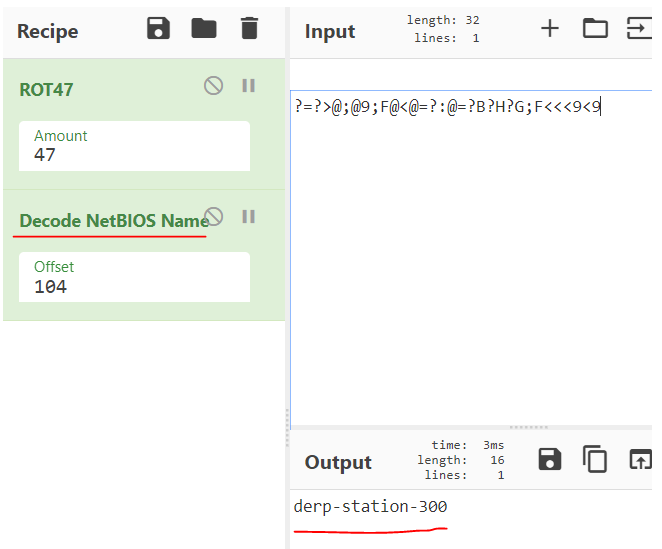This screenshot has width=662, height=549.
Task: Save the recipe with the floppy icon
Action: tap(158, 29)
